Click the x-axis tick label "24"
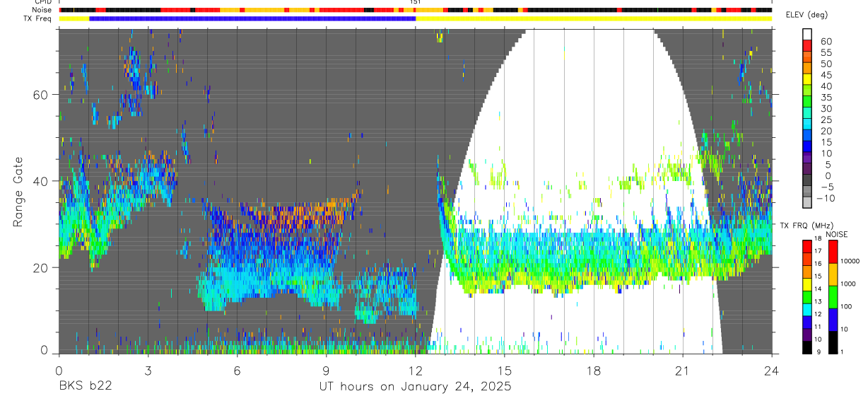This screenshot has width=868, height=401. pyautogui.click(x=772, y=370)
